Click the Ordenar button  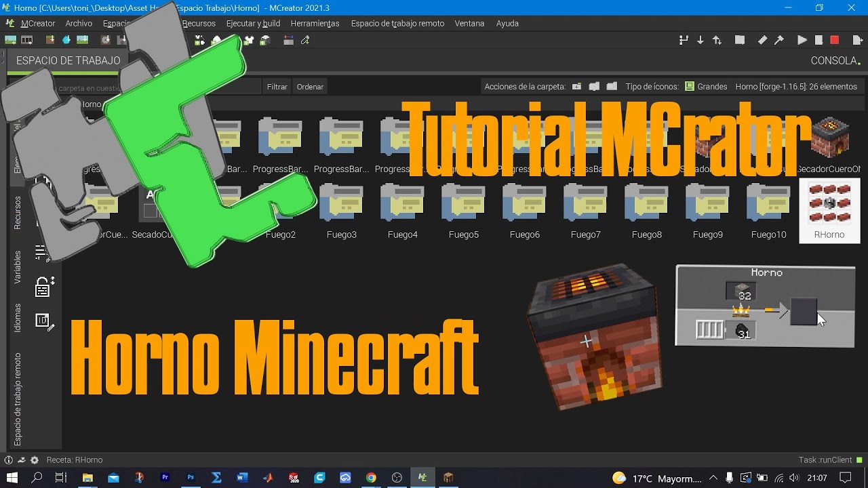point(310,87)
